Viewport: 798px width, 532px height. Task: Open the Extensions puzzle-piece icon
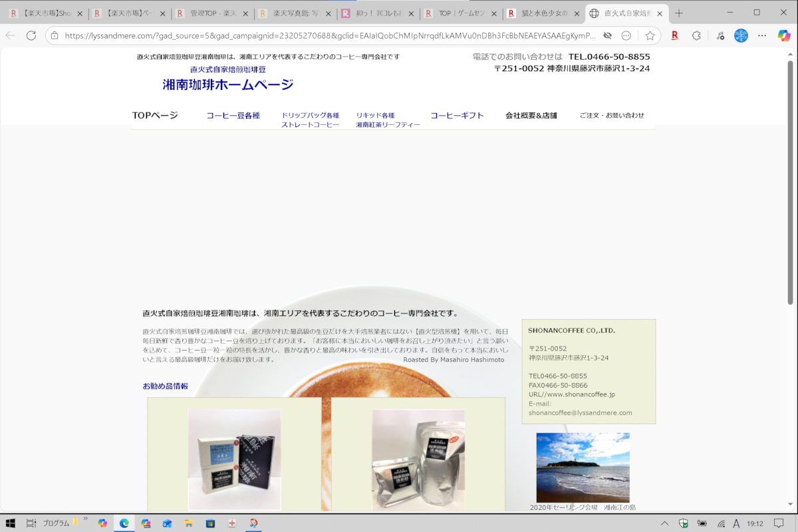(x=697, y=36)
